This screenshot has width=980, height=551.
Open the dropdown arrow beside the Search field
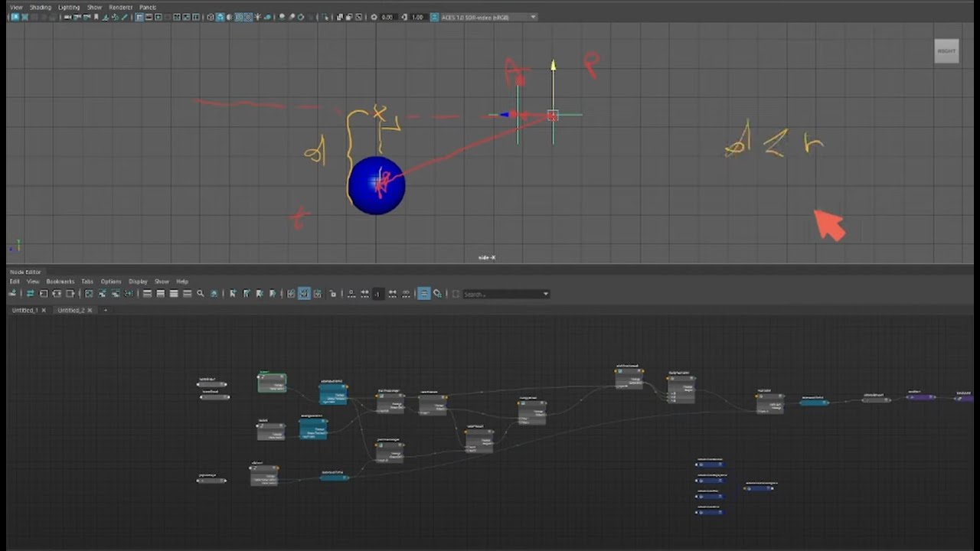pyautogui.click(x=546, y=293)
